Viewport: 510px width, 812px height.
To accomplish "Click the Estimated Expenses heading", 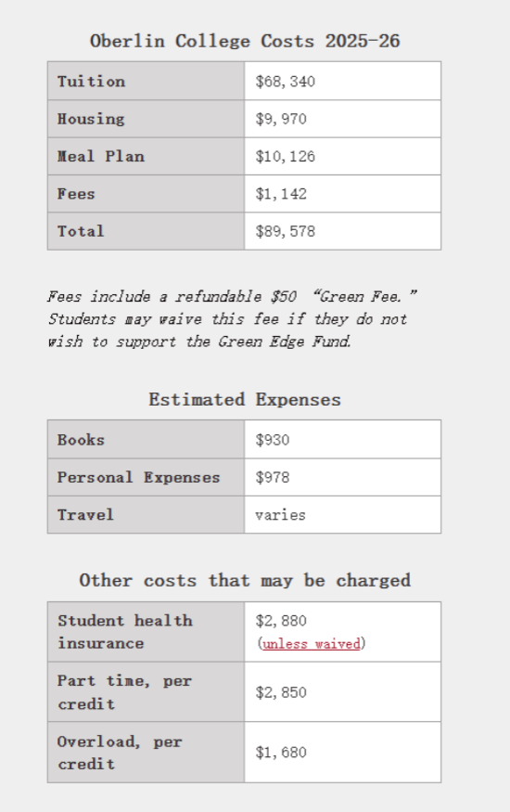I will pos(245,399).
